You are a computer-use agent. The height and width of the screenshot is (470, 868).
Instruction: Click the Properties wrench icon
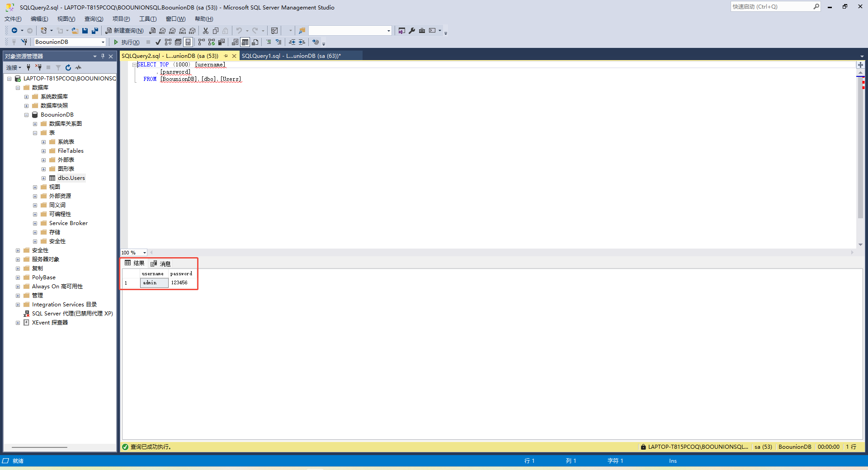coord(412,31)
